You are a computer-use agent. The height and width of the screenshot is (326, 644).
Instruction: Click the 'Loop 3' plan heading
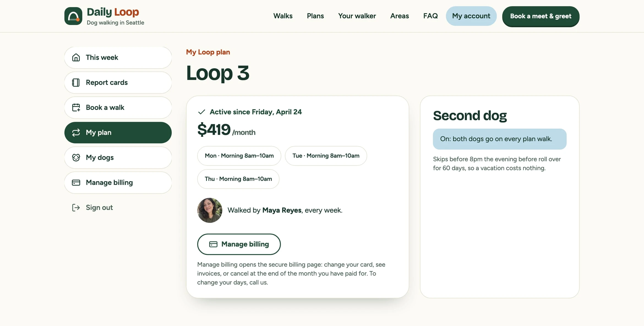[x=218, y=73]
